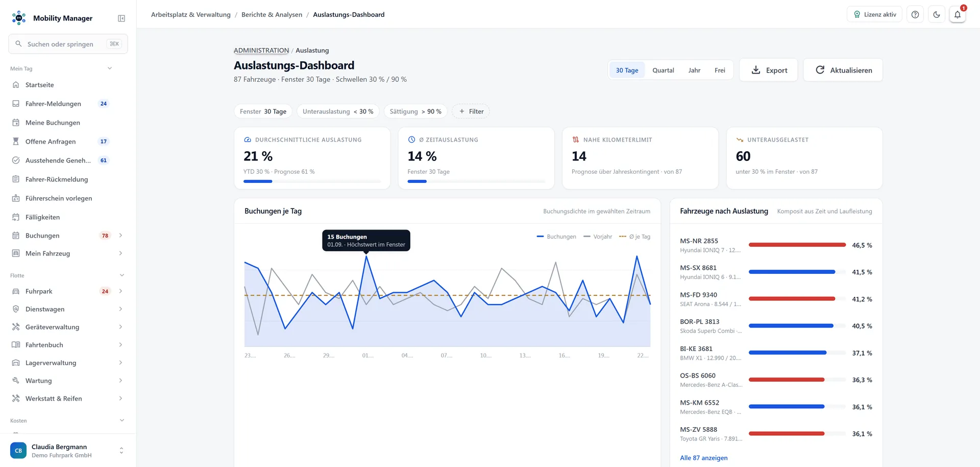Open Lagerverwaltung sidebar item
This screenshot has width=980, height=467.
coord(68,363)
